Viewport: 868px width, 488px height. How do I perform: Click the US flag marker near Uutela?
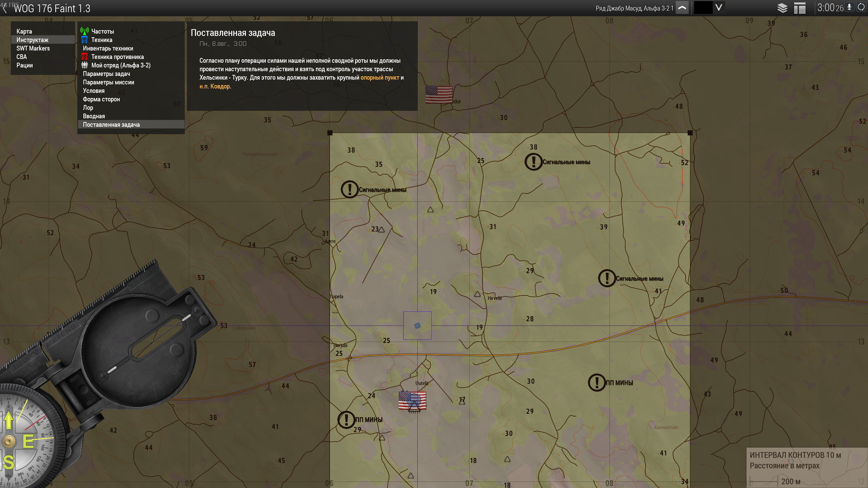point(412,401)
